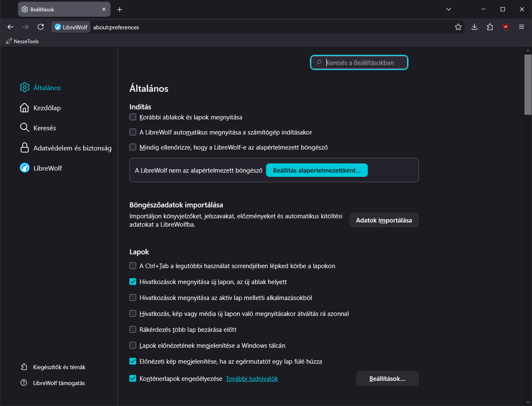Screen dimensions: 532x406
Task: Enable Ctrl+Tab legutóbbi használat checkbox
Action: (133, 266)
